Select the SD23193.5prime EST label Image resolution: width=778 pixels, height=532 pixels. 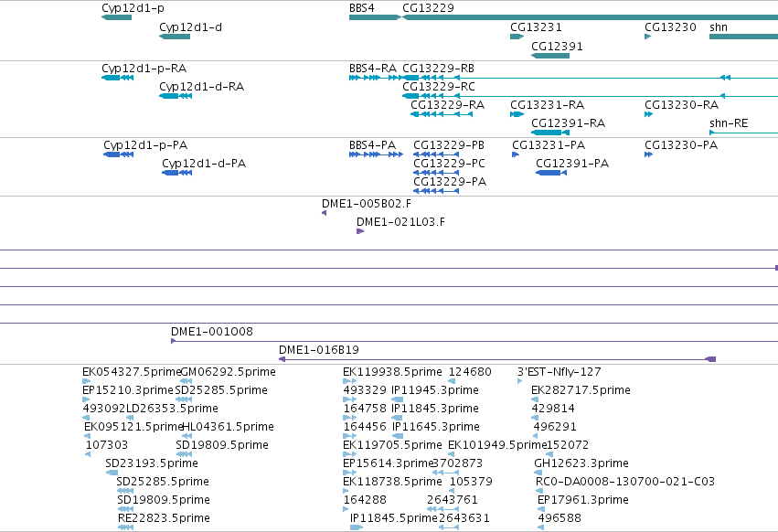152,463
